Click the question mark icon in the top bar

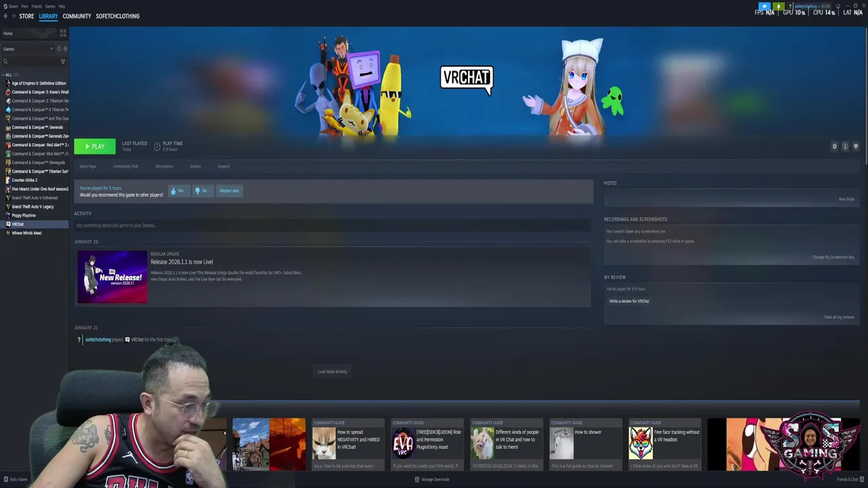tap(791, 6)
